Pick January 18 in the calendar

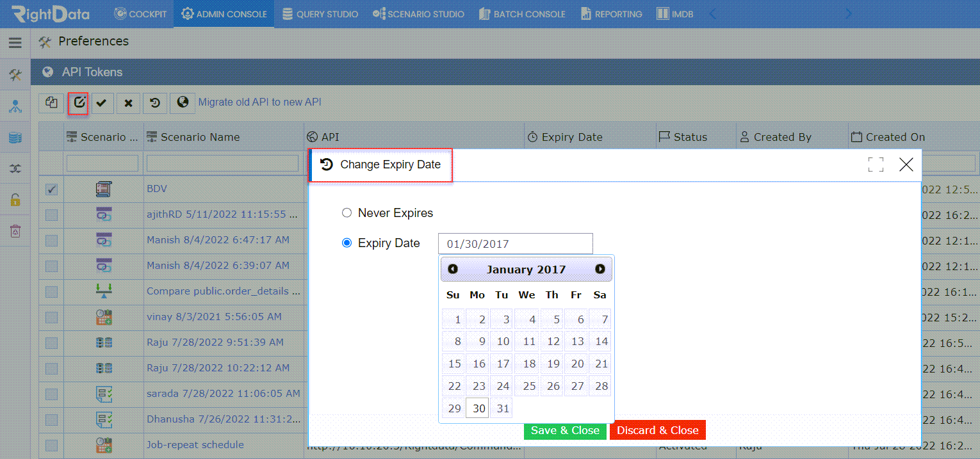coord(529,364)
